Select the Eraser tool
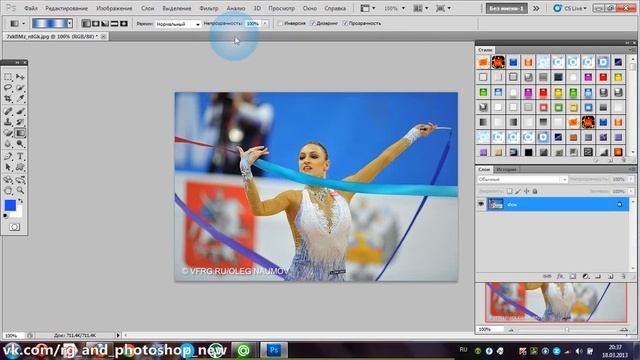Image resolution: width=640 pixels, height=360 pixels. pos(8,133)
